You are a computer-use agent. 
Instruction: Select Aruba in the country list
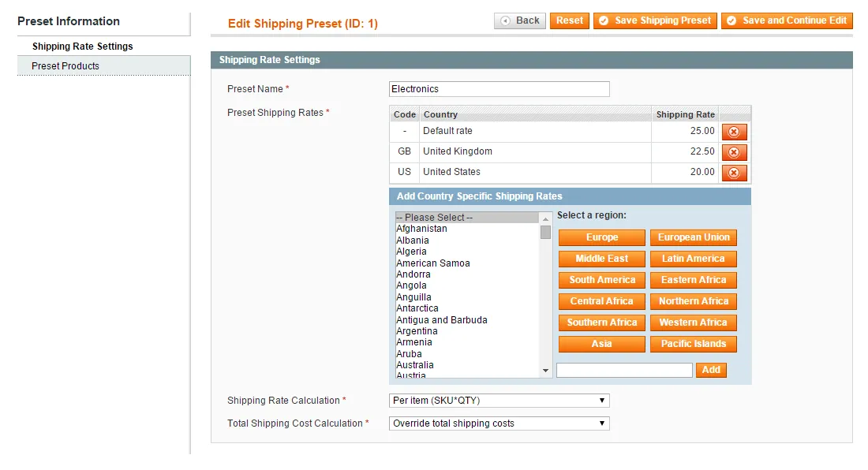click(x=466, y=354)
